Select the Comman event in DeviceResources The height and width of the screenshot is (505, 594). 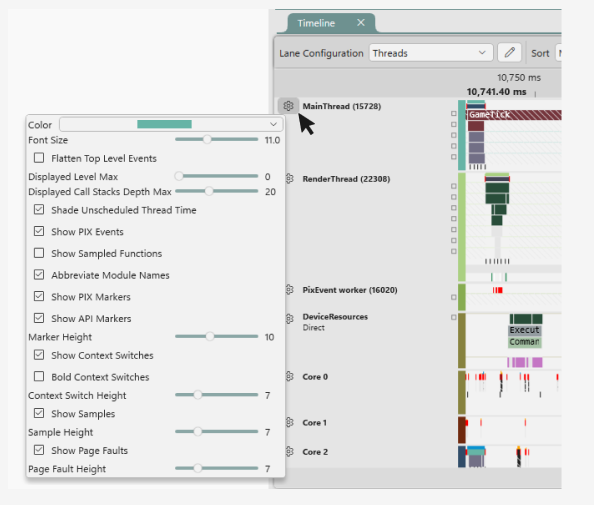525,342
